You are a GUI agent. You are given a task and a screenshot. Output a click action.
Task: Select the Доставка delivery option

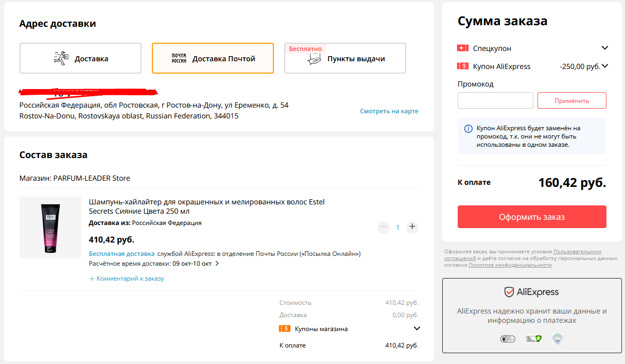pyautogui.click(x=80, y=58)
